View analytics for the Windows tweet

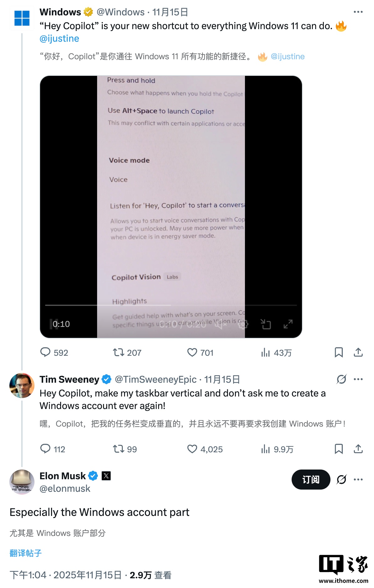[x=265, y=352]
